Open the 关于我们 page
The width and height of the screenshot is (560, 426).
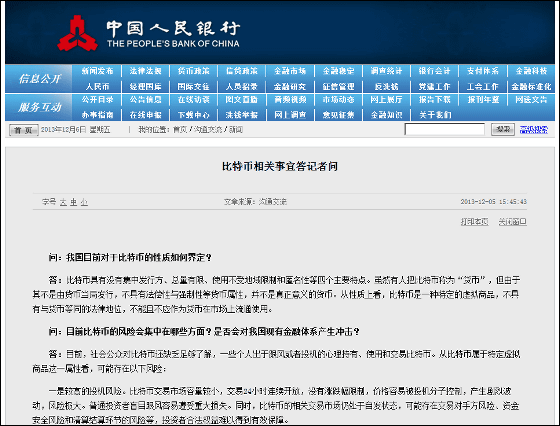point(435,115)
